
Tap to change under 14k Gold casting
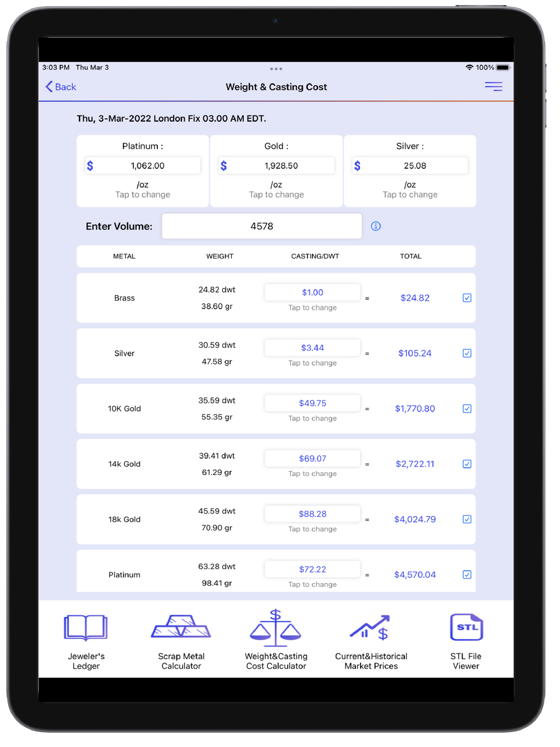(312, 474)
